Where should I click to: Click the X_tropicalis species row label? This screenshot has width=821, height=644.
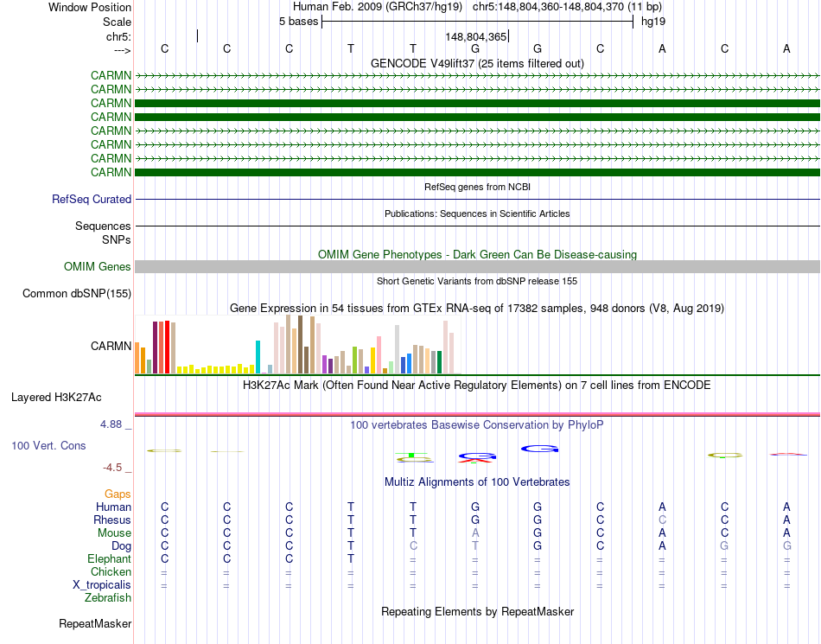pos(102,585)
